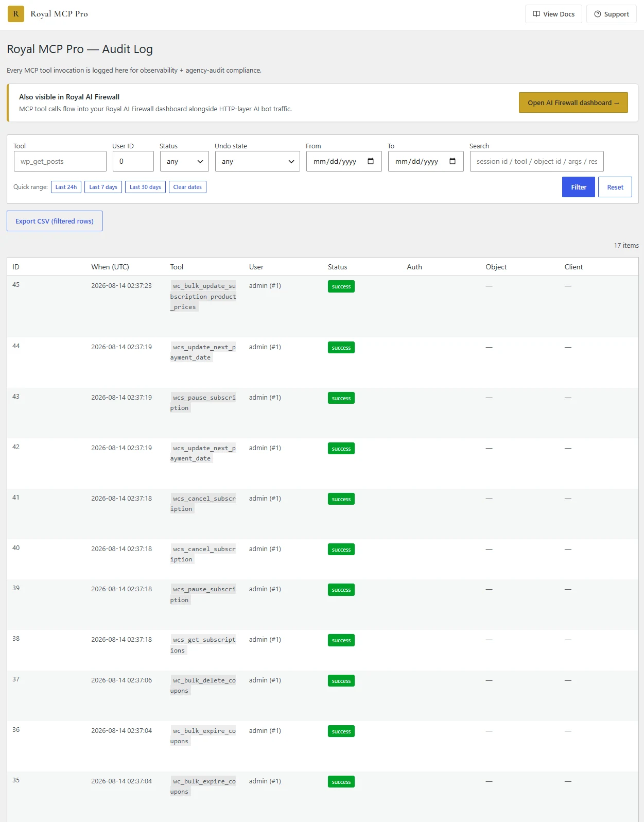Screen dimensions: 644x822
Task: Click the Tool column header
Action: [177, 267]
